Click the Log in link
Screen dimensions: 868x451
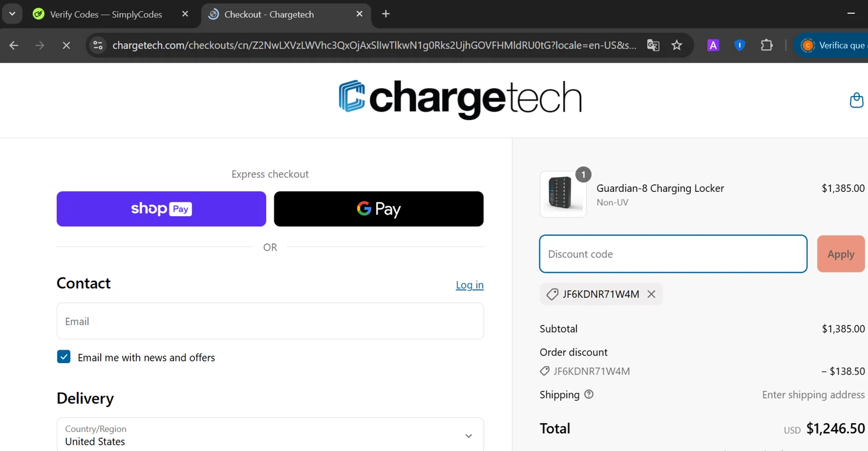470,285
